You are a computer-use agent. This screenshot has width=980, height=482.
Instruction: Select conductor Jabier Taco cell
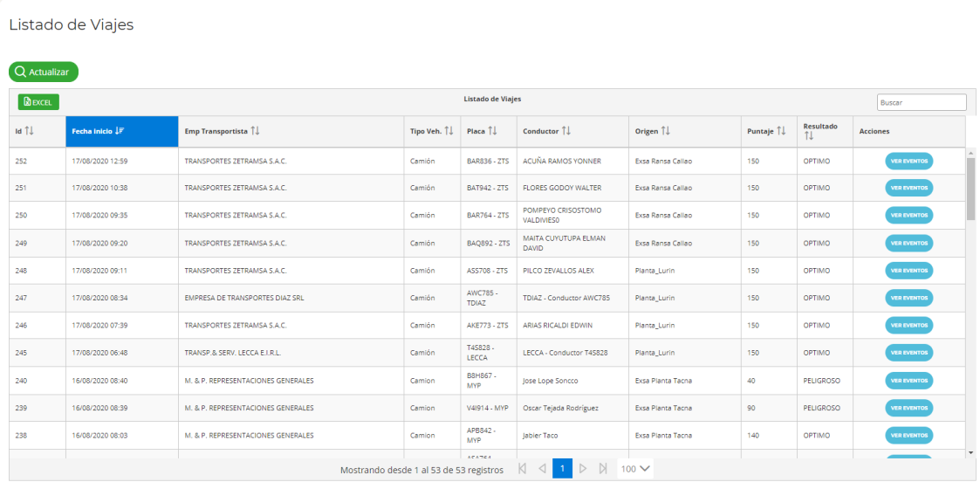coord(572,435)
